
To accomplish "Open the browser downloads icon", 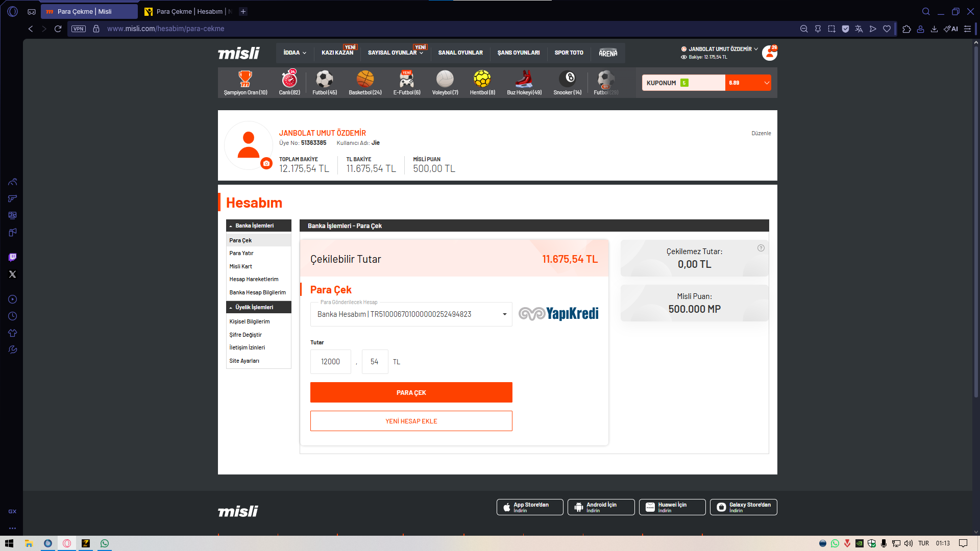I will tap(934, 29).
